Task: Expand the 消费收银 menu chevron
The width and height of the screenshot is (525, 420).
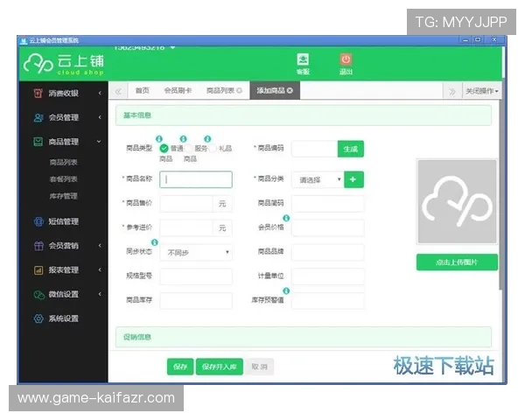Action: [x=100, y=93]
